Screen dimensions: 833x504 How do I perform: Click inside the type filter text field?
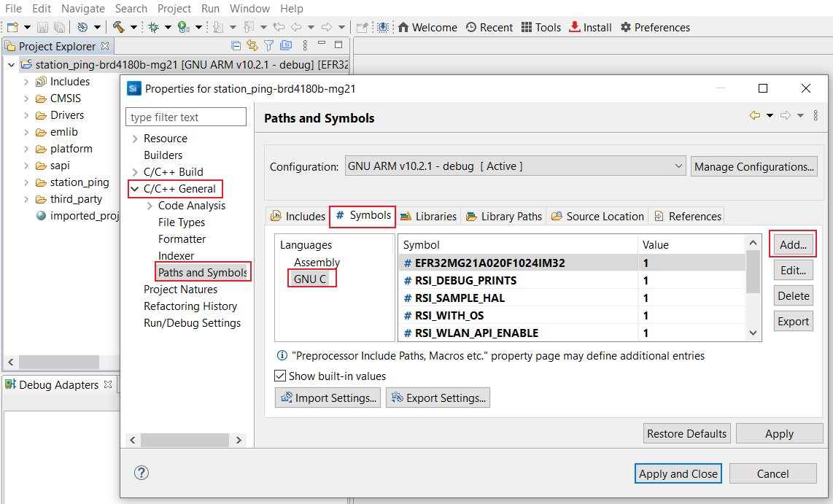186,117
